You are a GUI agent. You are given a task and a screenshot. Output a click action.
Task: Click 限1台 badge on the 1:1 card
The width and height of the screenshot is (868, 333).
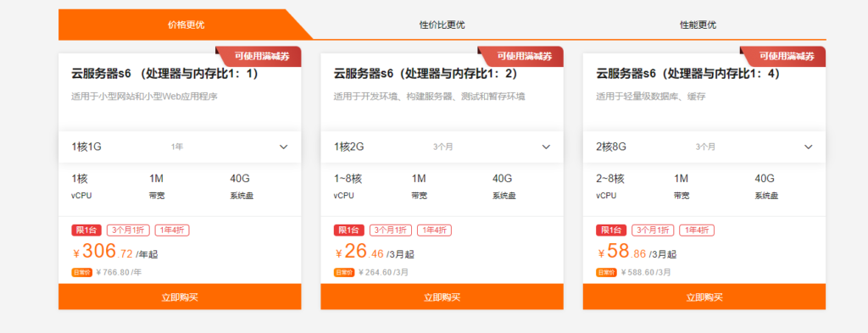(x=86, y=230)
